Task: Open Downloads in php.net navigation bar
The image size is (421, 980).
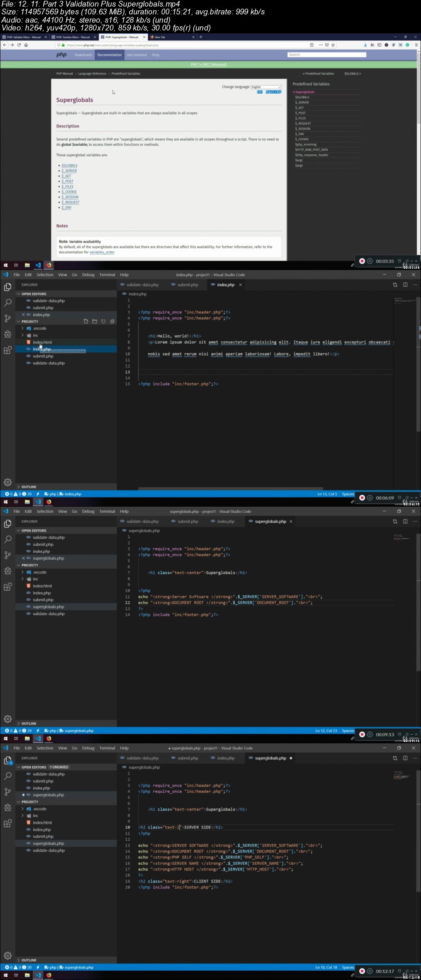Action: click(83, 55)
